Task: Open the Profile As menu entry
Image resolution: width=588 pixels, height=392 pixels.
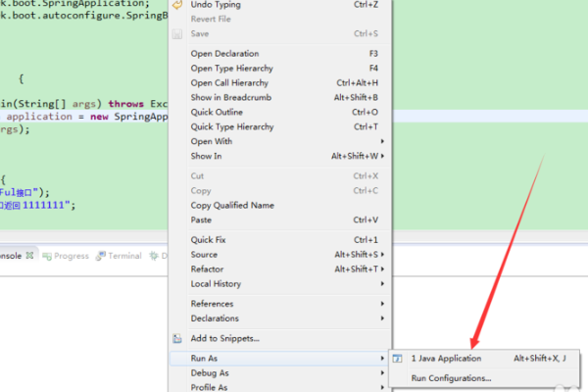Action: (x=280, y=387)
